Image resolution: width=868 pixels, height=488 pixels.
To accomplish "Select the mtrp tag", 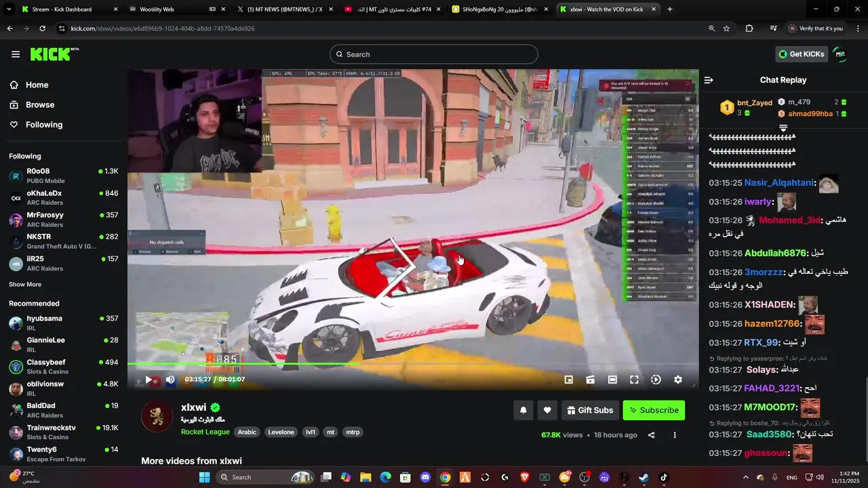I will click(x=353, y=432).
